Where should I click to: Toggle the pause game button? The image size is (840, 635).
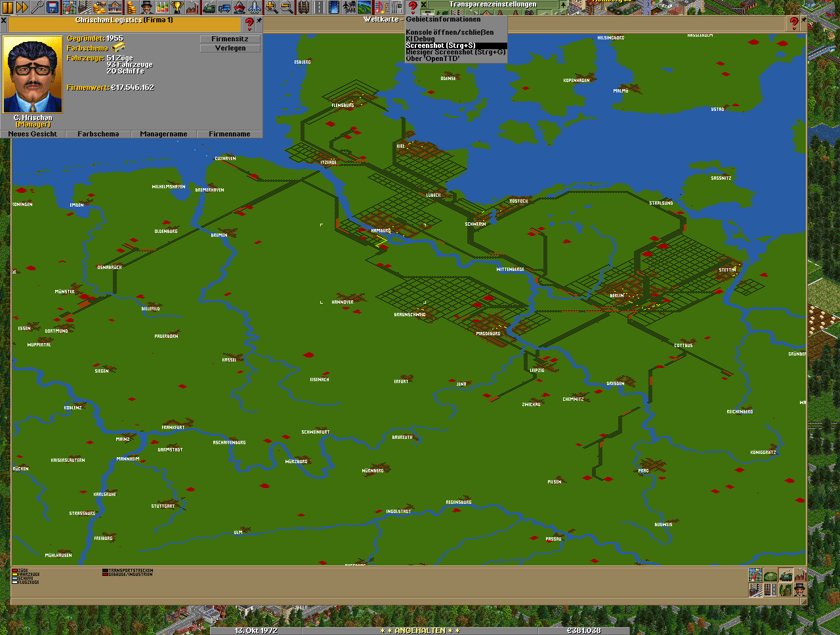pyautogui.click(x=7, y=7)
